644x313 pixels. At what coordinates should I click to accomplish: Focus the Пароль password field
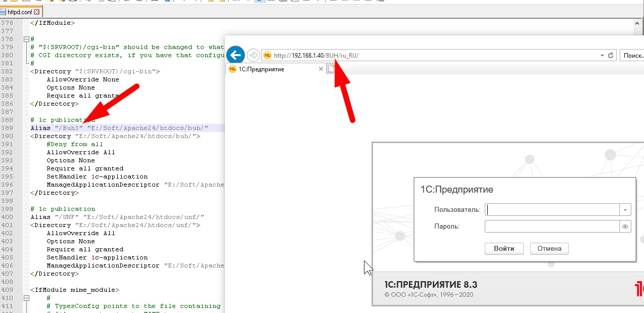pyautogui.click(x=552, y=227)
